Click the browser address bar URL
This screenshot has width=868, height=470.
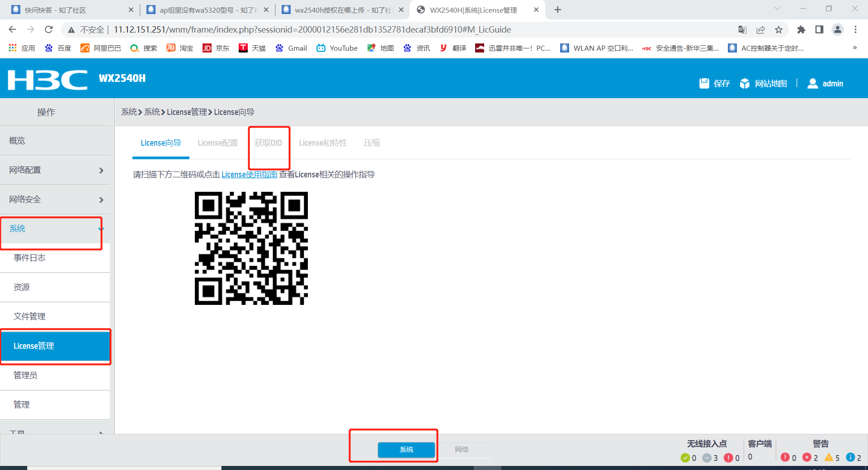(x=312, y=29)
